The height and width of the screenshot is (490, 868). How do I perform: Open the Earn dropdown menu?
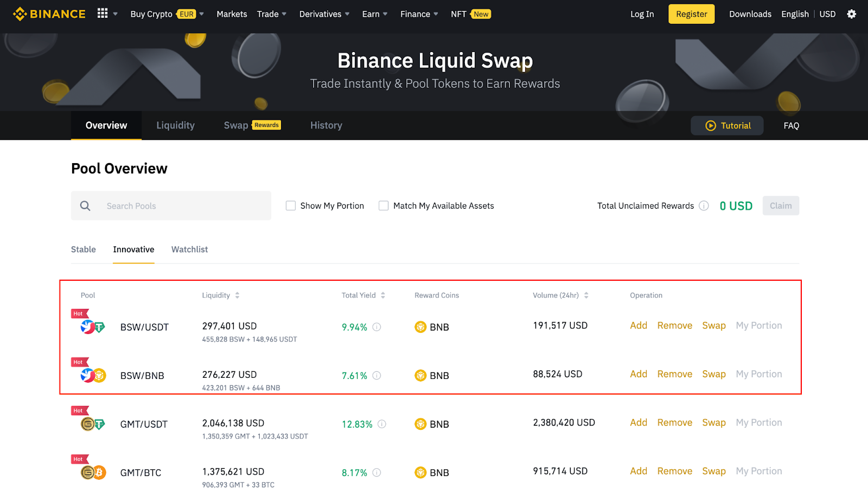pyautogui.click(x=375, y=14)
